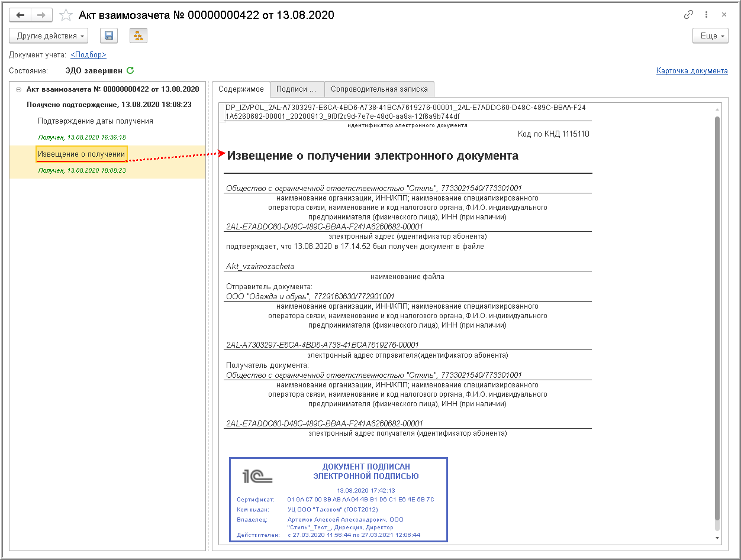Screen dimensions: 741x560
Task: Select Извещение о получении tree item
Action: point(82,154)
